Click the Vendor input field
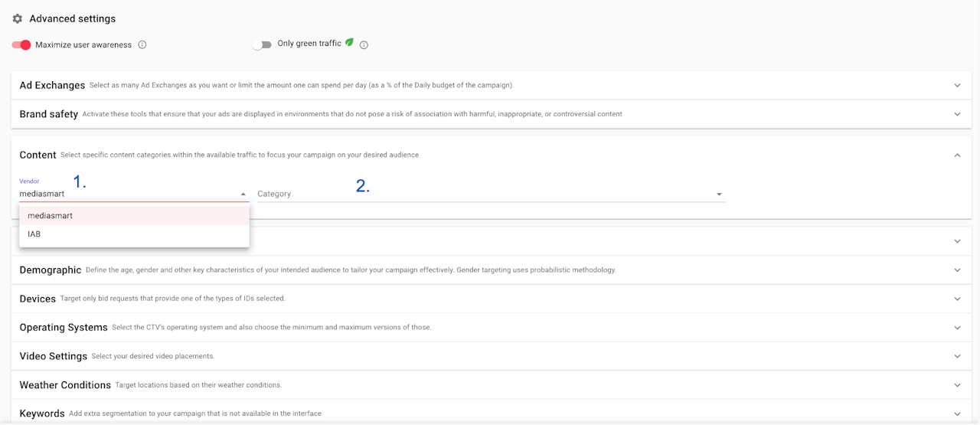980x425 pixels. tap(122, 195)
